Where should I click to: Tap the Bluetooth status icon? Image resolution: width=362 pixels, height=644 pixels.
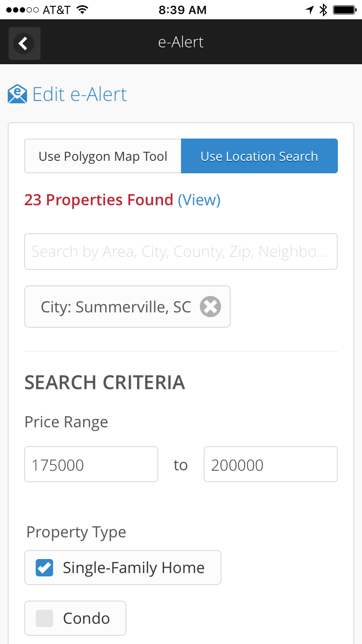[323, 10]
